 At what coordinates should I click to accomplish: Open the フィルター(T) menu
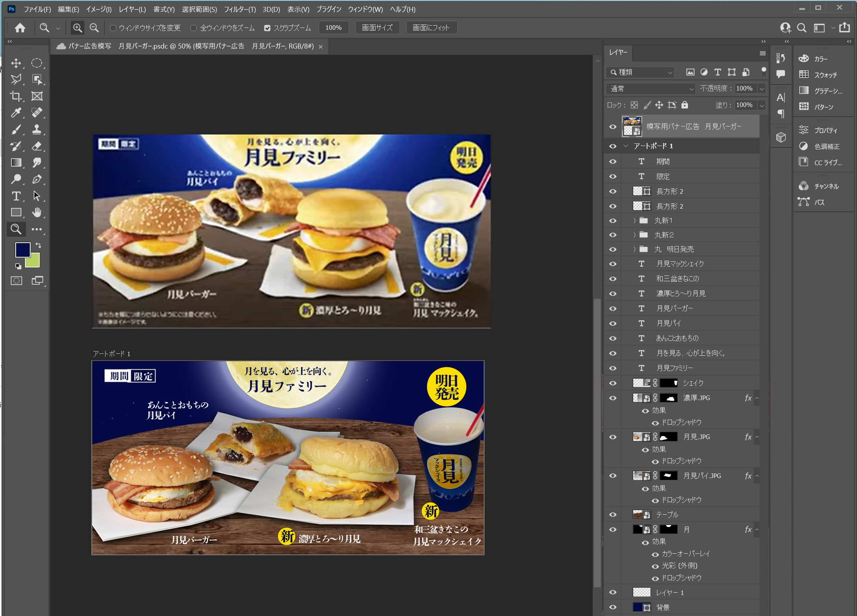tap(239, 9)
